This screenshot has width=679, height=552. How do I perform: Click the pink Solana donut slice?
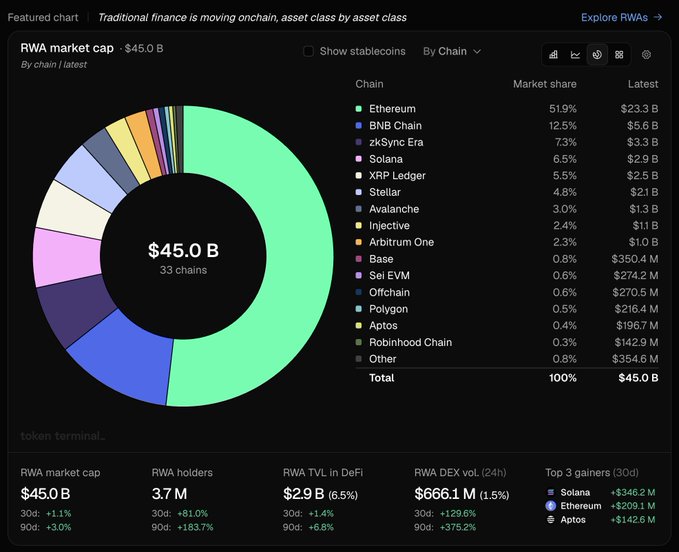pyautogui.click(x=65, y=258)
